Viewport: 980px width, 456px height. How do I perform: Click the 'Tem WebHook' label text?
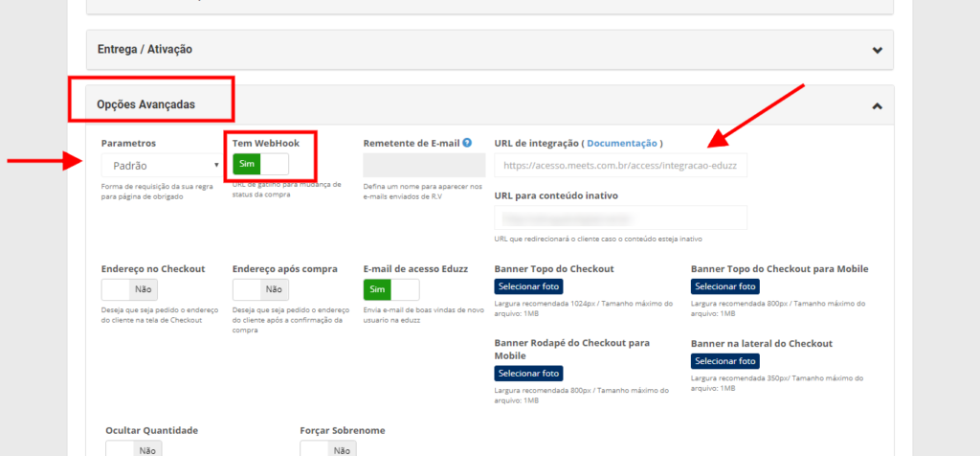[266, 144]
